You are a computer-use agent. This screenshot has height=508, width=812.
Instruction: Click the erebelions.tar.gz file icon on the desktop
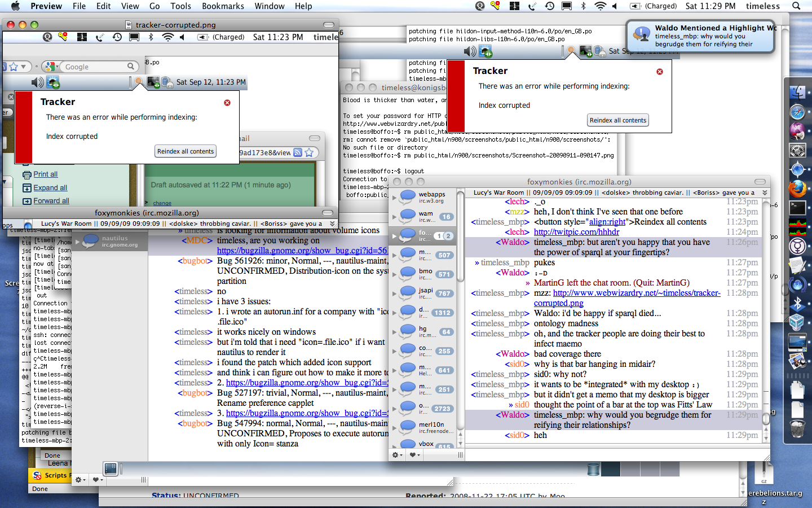764,473
